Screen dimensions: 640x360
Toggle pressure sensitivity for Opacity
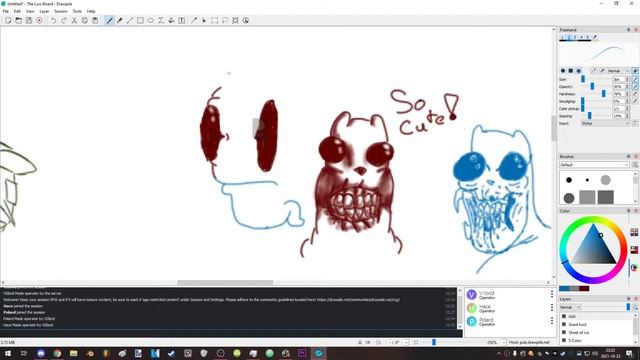[x=636, y=86]
